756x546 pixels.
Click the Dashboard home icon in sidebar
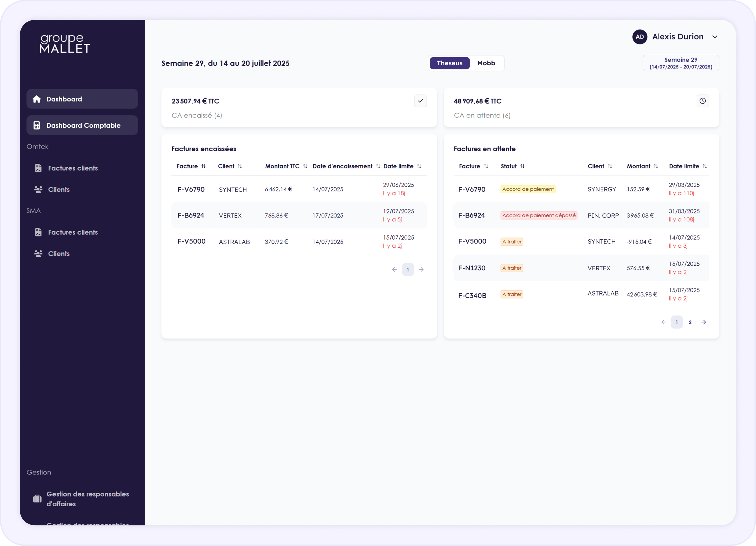[37, 99]
